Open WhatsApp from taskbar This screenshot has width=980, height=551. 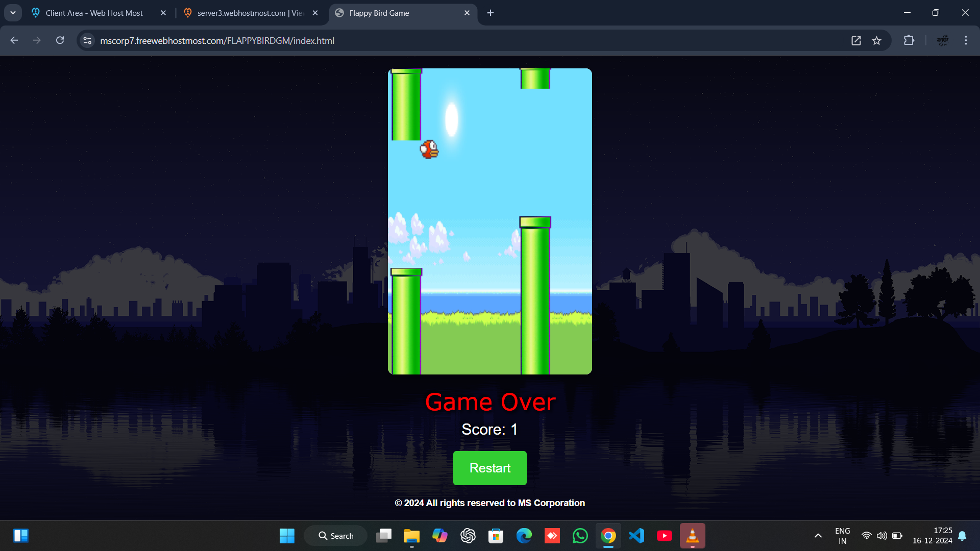(580, 536)
